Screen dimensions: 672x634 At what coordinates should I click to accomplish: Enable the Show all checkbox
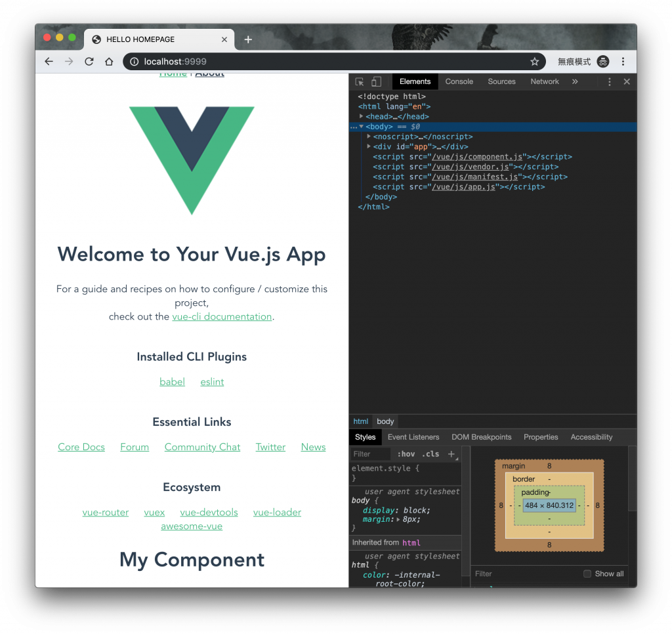(x=587, y=574)
